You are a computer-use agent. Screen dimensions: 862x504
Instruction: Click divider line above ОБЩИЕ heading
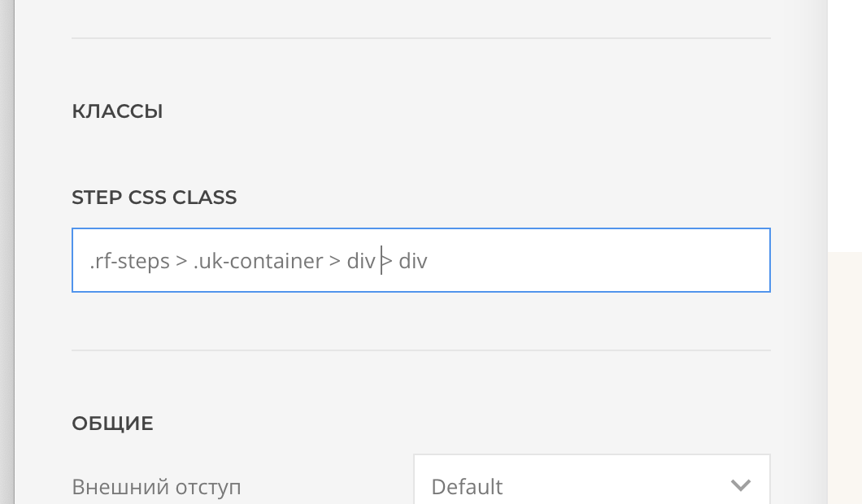[420, 350]
